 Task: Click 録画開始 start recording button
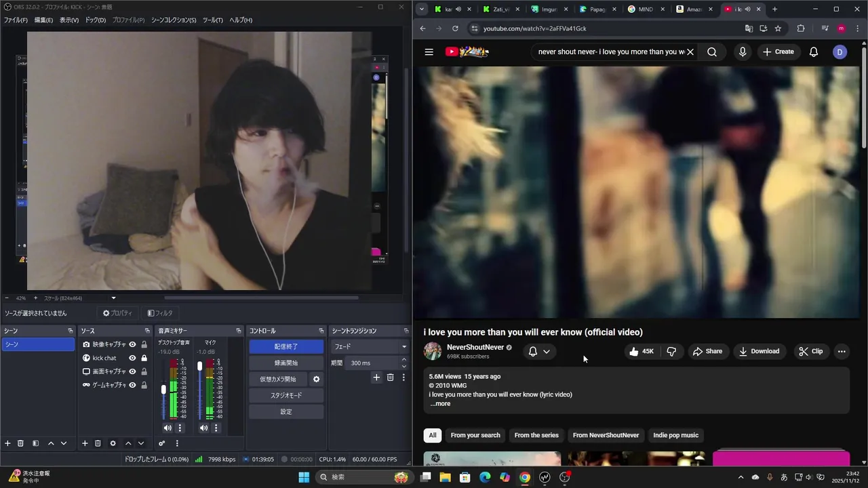pyautogui.click(x=286, y=363)
